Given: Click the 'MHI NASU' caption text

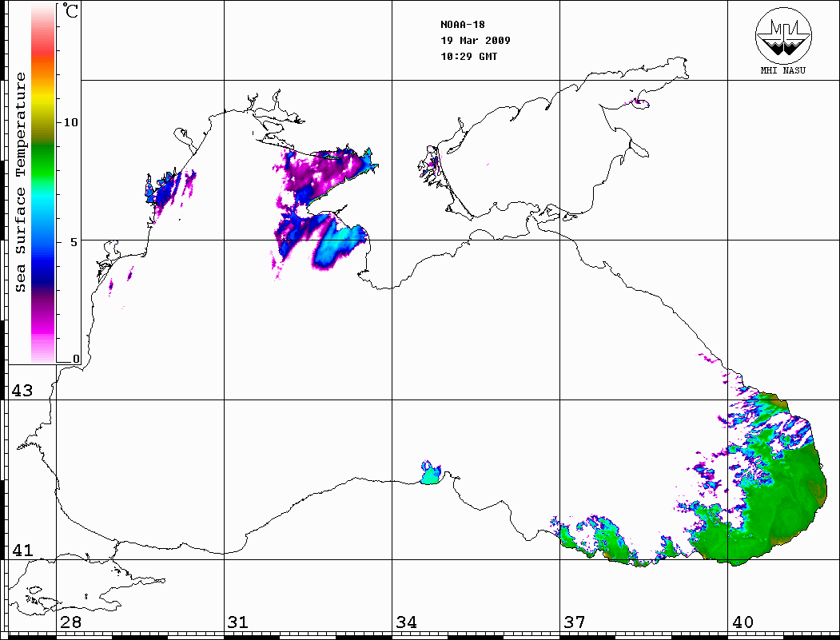Looking at the screenshot, I should pos(783,70).
